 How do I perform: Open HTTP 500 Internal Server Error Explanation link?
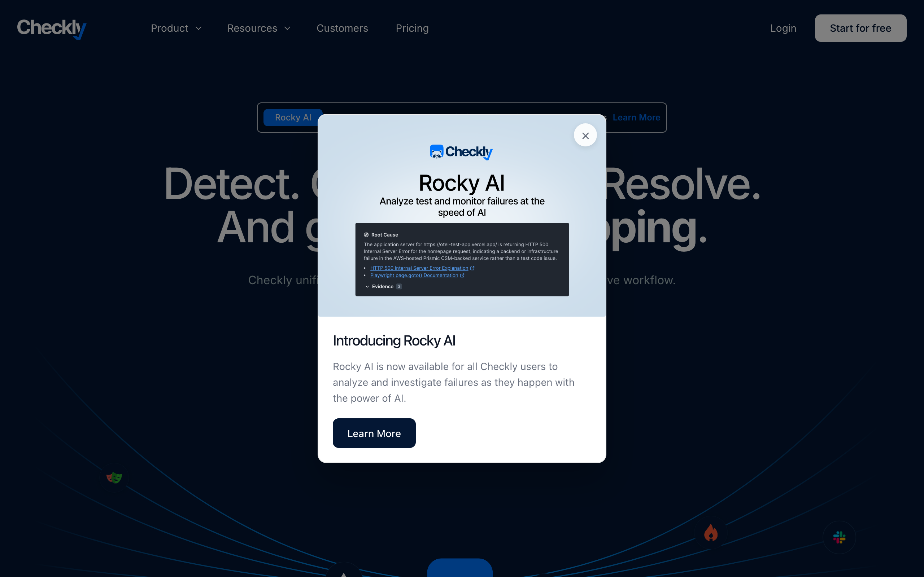[419, 268]
